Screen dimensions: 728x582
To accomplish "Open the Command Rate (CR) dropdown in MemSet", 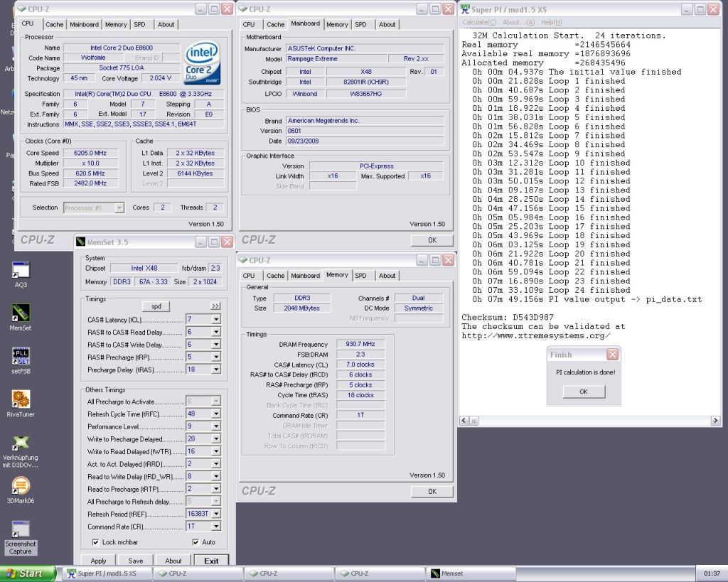I will click(216, 527).
